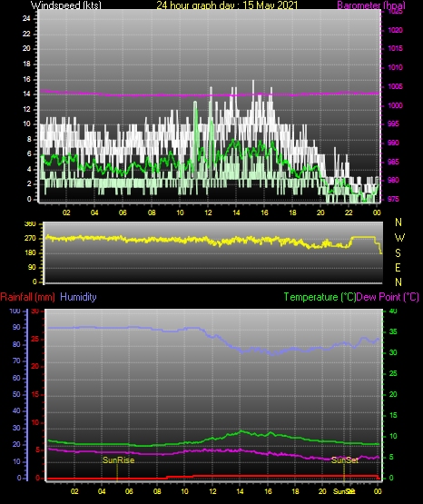423x504 pixels.
Task: Click the 14 hour tick on lower chart
Action: coord(240,491)
